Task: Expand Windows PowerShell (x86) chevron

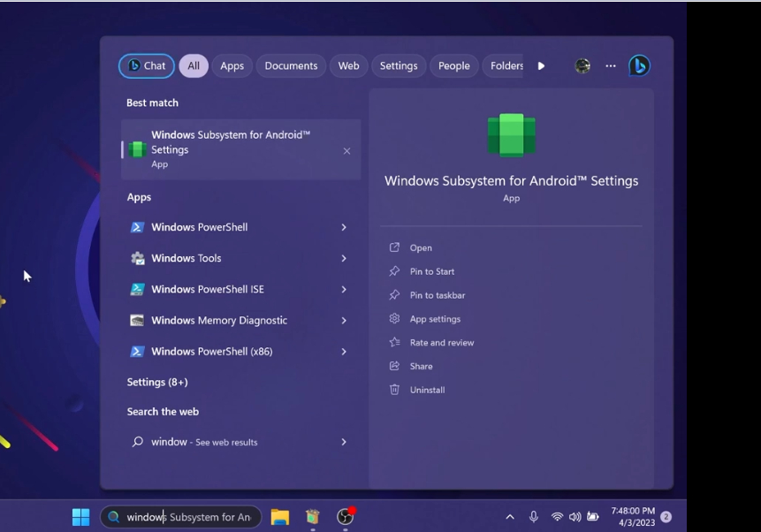Action: (344, 352)
